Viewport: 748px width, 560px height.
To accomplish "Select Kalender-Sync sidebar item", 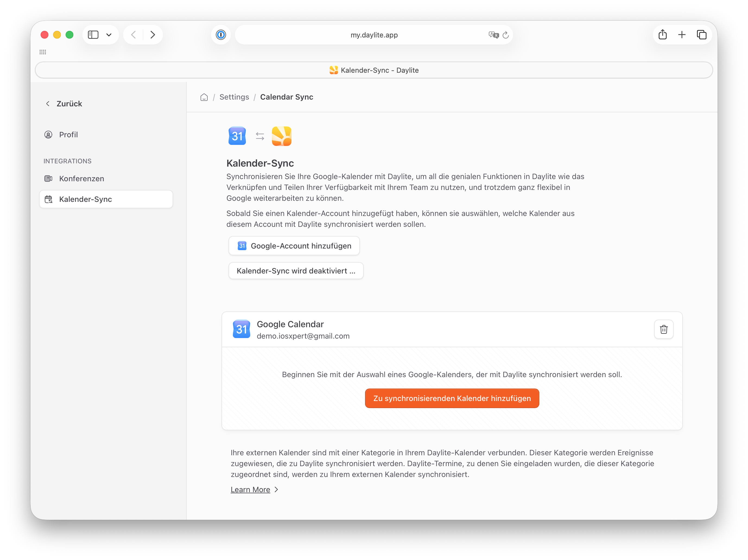I will (106, 199).
